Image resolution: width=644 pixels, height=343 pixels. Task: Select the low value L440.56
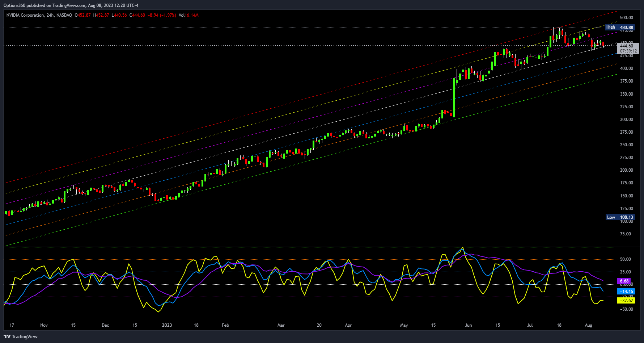[119, 15]
